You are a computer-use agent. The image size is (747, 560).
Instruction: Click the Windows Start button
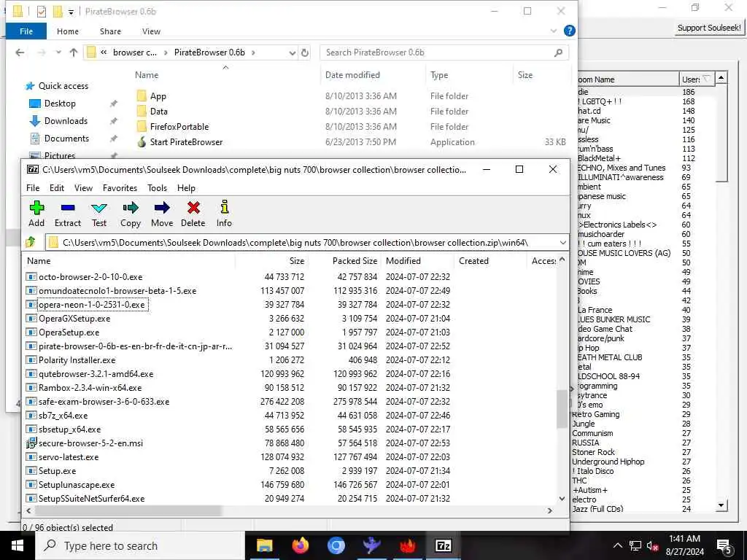click(x=18, y=545)
